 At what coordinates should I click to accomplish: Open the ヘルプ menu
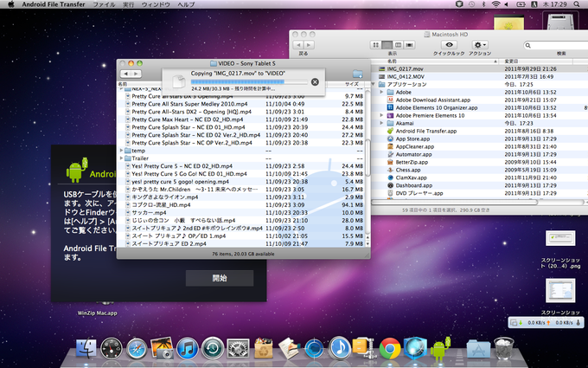[186, 4]
